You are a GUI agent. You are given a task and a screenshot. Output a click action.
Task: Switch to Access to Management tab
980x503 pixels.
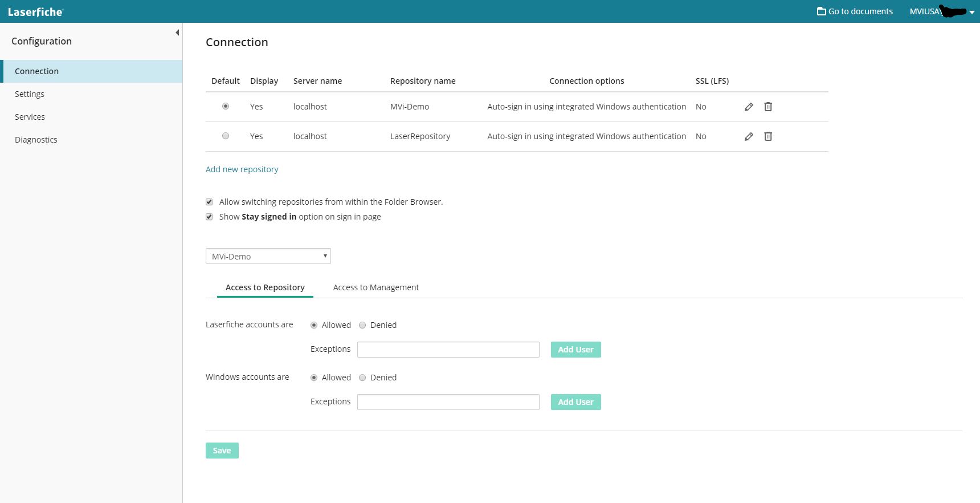point(375,287)
